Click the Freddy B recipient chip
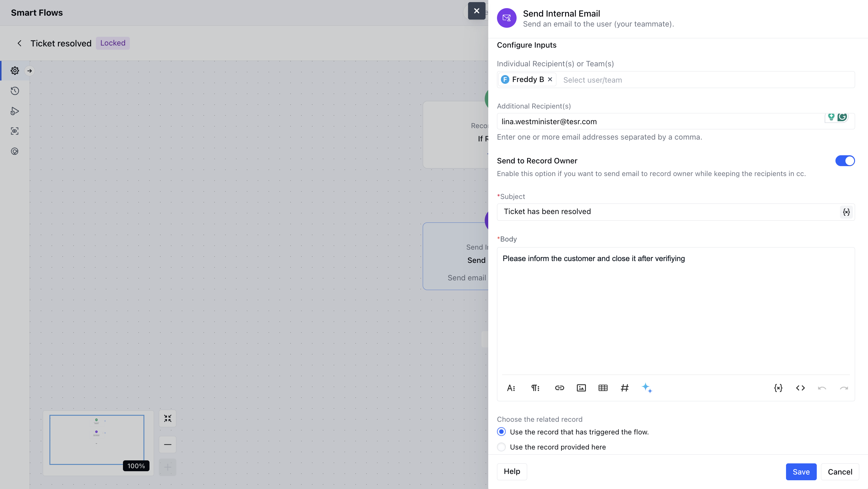The width and height of the screenshot is (868, 489). tap(527, 80)
